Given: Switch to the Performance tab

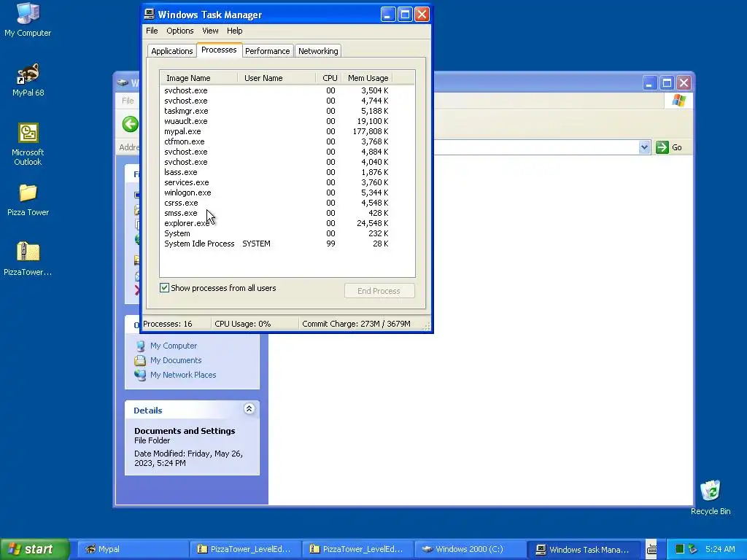Looking at the screenshot, I should point(267,51).
